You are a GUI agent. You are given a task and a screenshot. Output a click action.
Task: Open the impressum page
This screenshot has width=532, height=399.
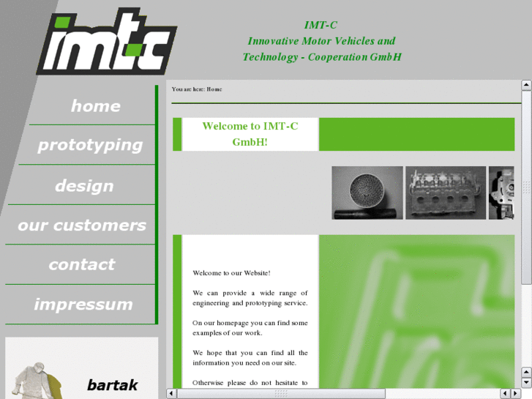coord(83,305)
